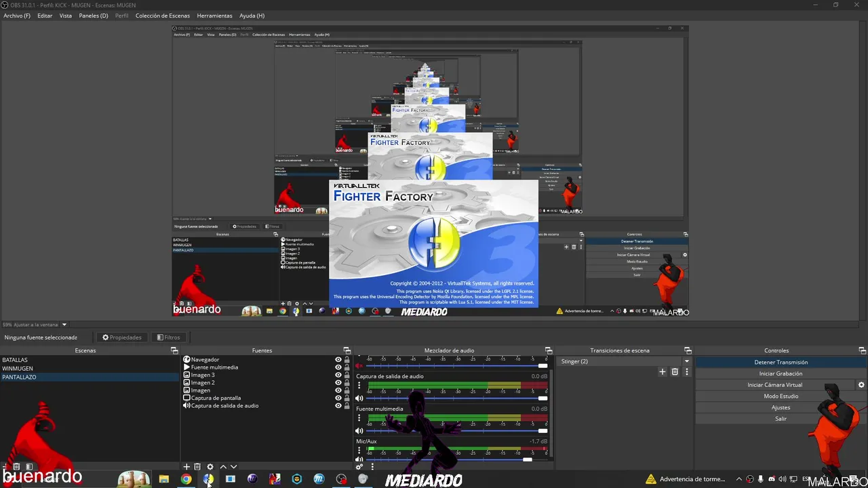Open source properties gear in Fuentes toolbar
This screenshot has width=868, height=488.
coord(210,466)
